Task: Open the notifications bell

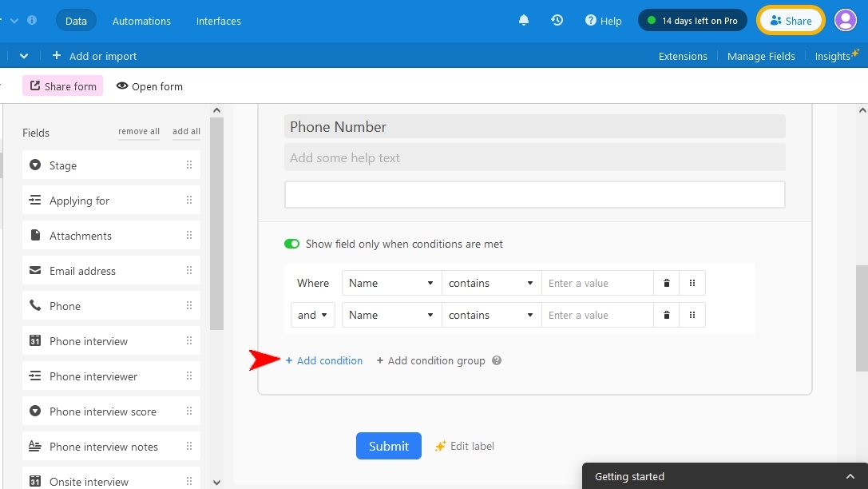Action: click(x=523, y=20)
